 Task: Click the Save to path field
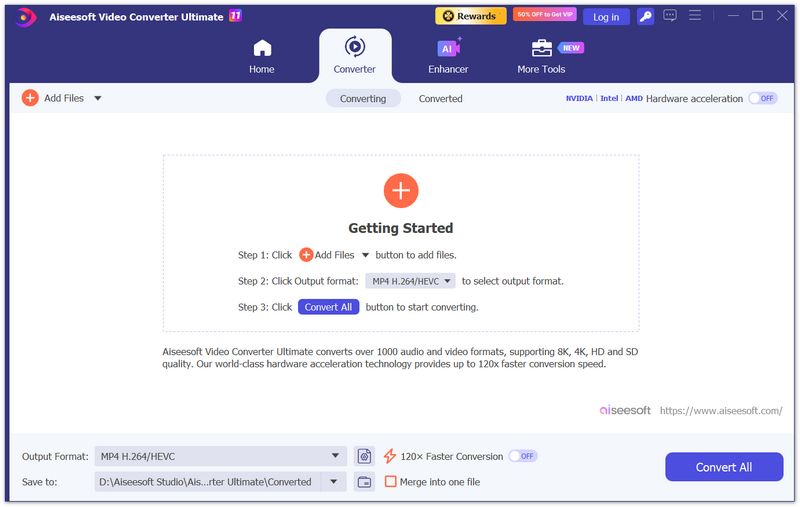208,482
